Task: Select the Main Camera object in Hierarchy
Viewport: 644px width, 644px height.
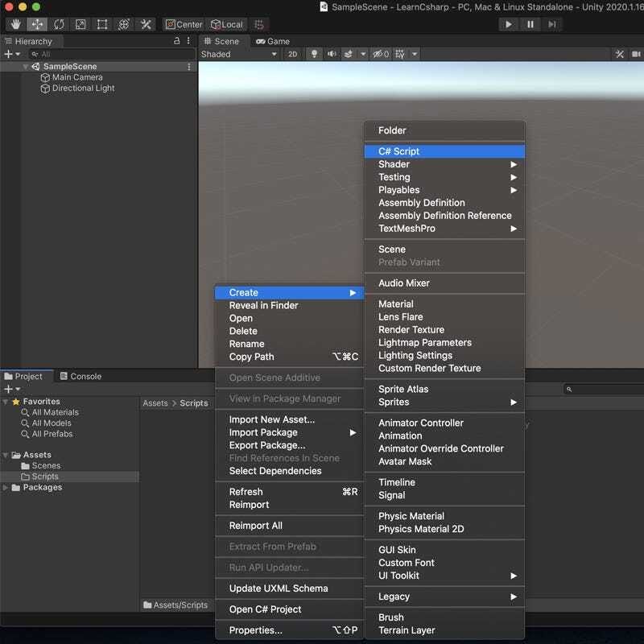Action: tap(77, 77)
